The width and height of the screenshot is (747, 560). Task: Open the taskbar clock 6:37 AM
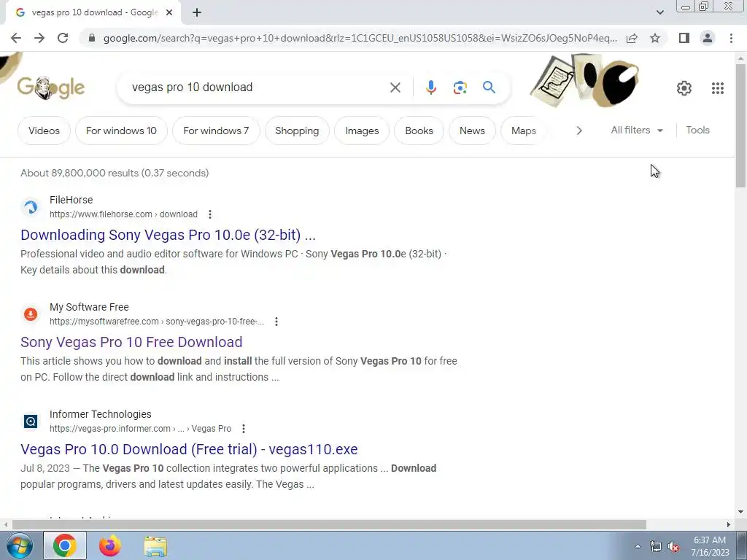[x=710, y=546]
